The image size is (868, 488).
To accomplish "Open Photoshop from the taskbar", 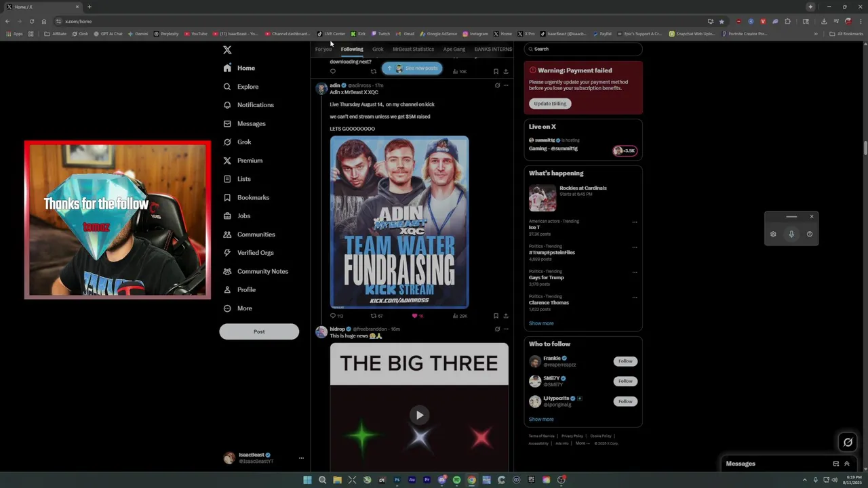I will [x=397, y=480].
